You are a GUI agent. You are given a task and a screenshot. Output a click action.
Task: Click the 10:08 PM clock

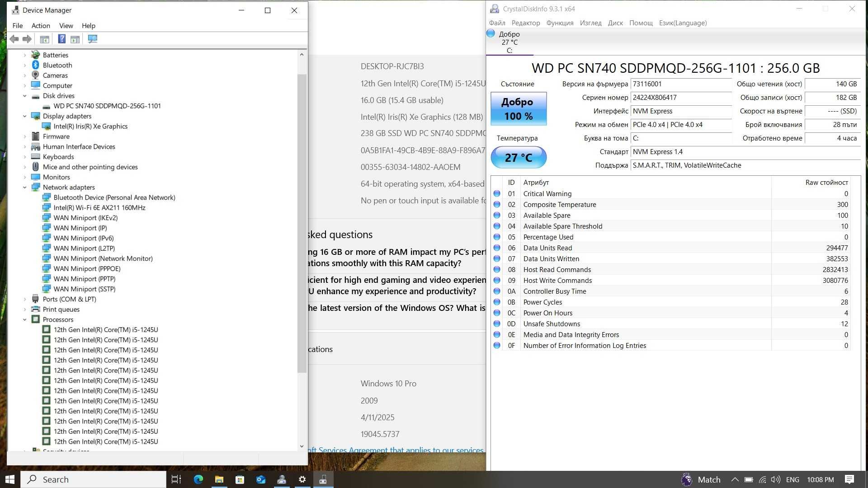(820, 479)
